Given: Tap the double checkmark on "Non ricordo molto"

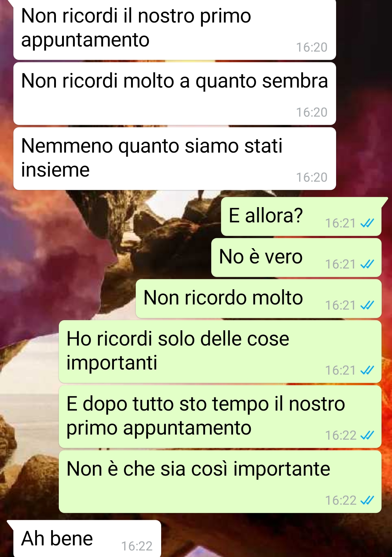Looking at the screenshot, I should click(x=367, y=305).
